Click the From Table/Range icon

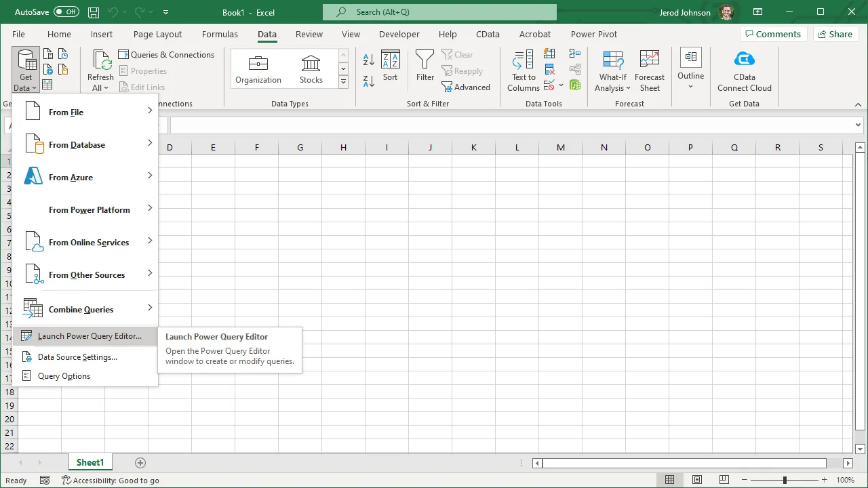[48, 85]
